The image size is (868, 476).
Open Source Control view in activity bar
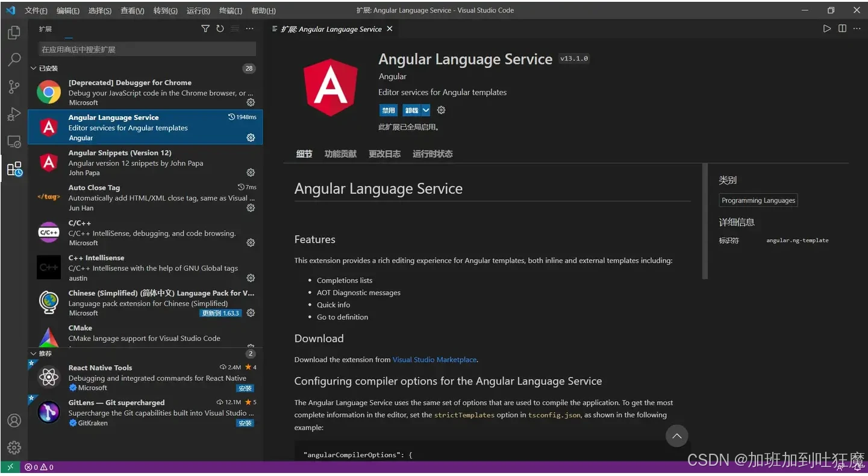(x=14, y=87)
